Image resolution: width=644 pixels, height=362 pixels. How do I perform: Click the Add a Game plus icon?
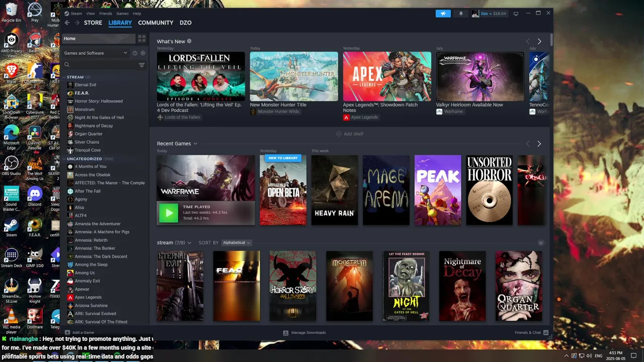click(67, 332)
